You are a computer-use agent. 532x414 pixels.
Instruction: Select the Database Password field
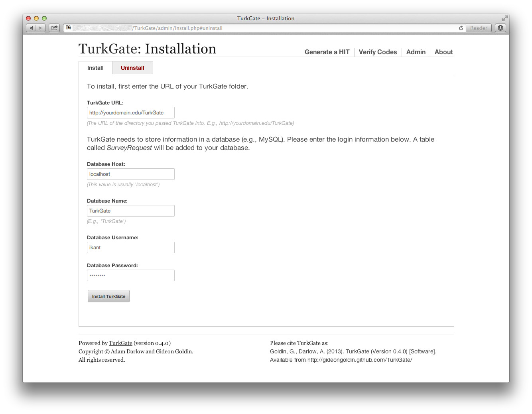coord(130,275)
